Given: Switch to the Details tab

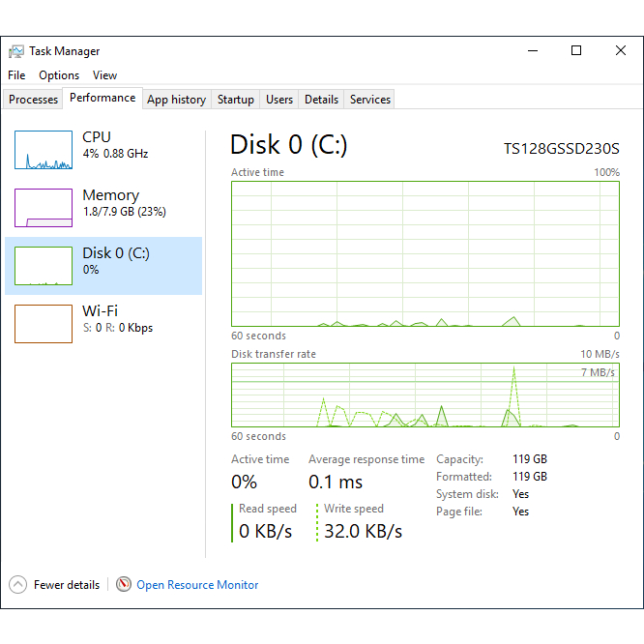Looking at the screenshot, I should (321, 100).
